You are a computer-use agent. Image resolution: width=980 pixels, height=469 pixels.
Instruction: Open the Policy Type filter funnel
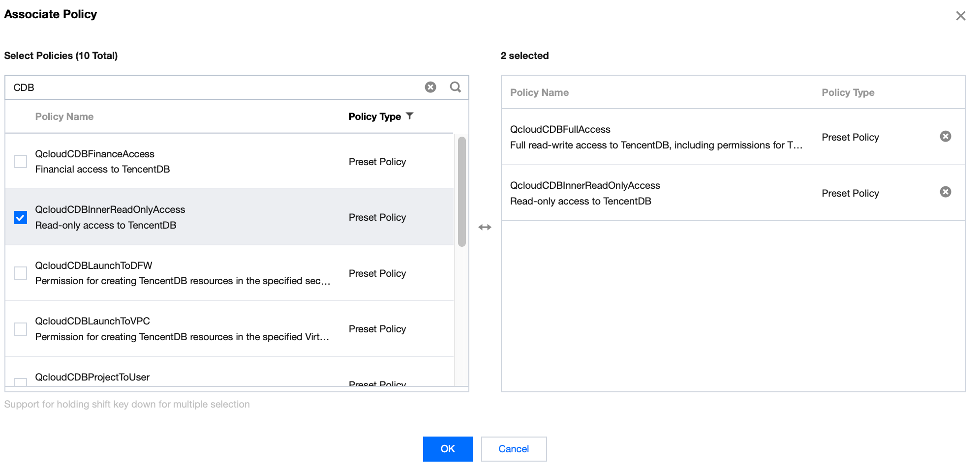pos(410,116)
